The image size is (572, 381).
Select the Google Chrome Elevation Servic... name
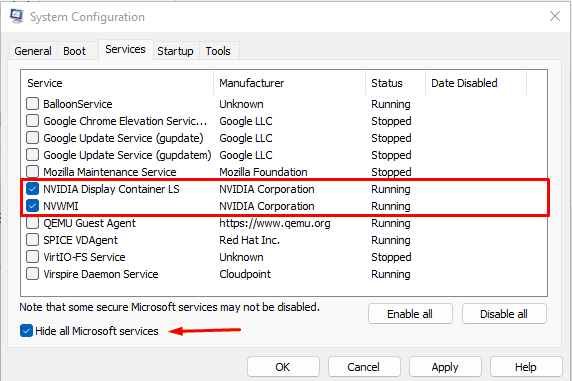pos(125,121)
